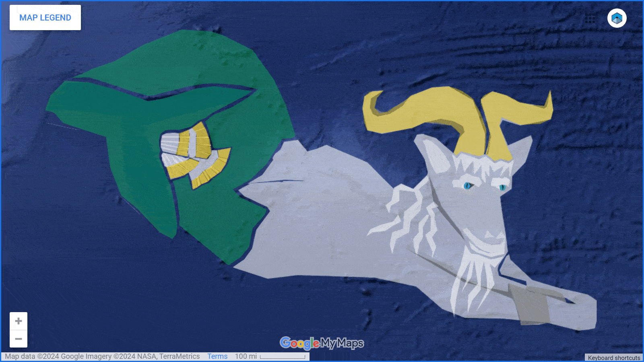
Task: Zoom in with the plus button
Action: [x=19, y=321]
